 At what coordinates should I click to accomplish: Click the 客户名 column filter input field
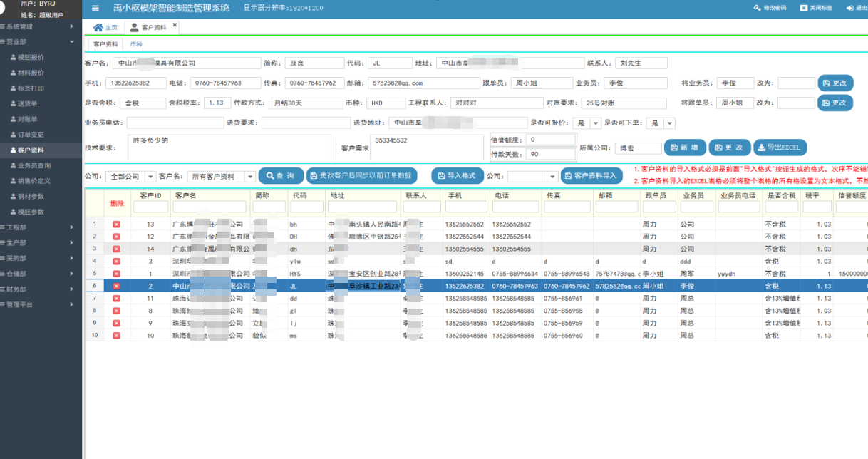(210, 207)
